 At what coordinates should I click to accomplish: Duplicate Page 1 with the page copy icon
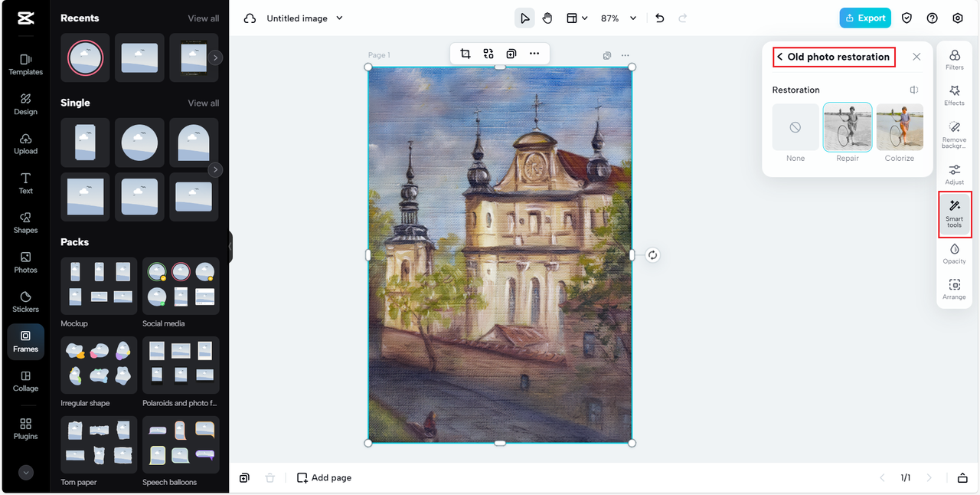coord(607,55)
